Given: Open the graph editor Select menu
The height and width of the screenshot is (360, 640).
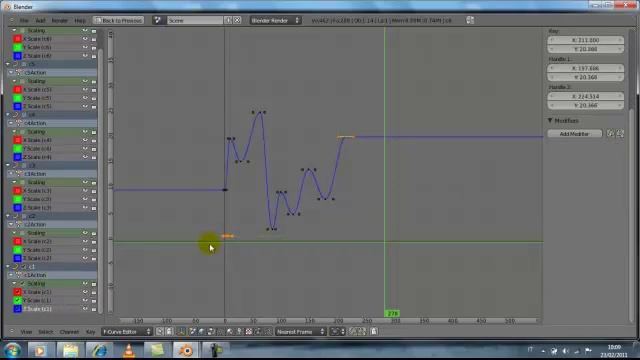Looking at the screenshot, I should click(x=46, y=332).
